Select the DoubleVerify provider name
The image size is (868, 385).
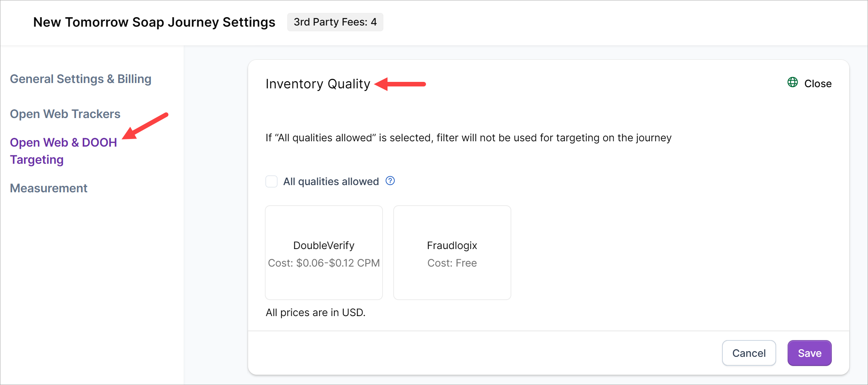(323, 246)
